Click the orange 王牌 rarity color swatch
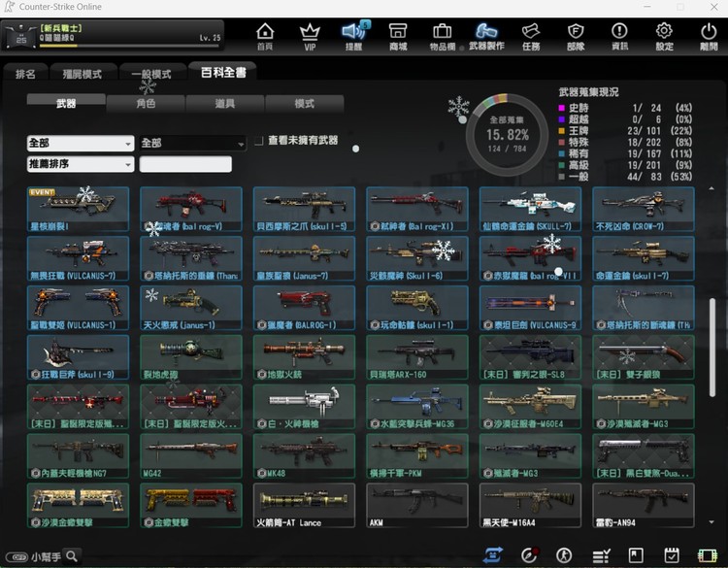 tap(561, 130)
